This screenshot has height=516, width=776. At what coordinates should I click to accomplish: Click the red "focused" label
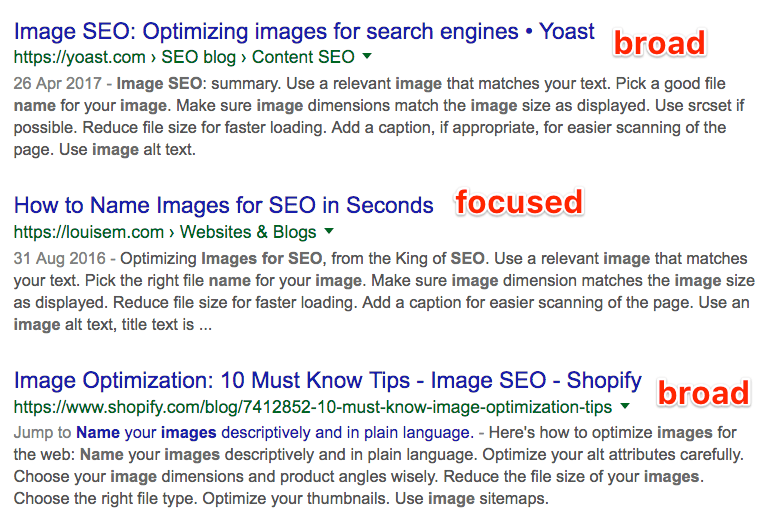518,203
